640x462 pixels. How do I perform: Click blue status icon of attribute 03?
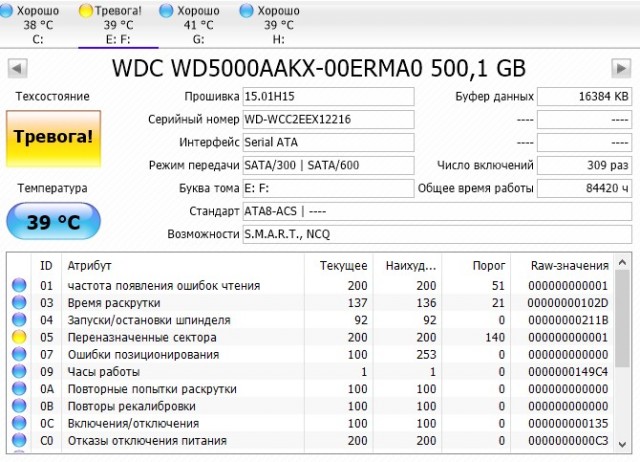[x=19, y=302]
